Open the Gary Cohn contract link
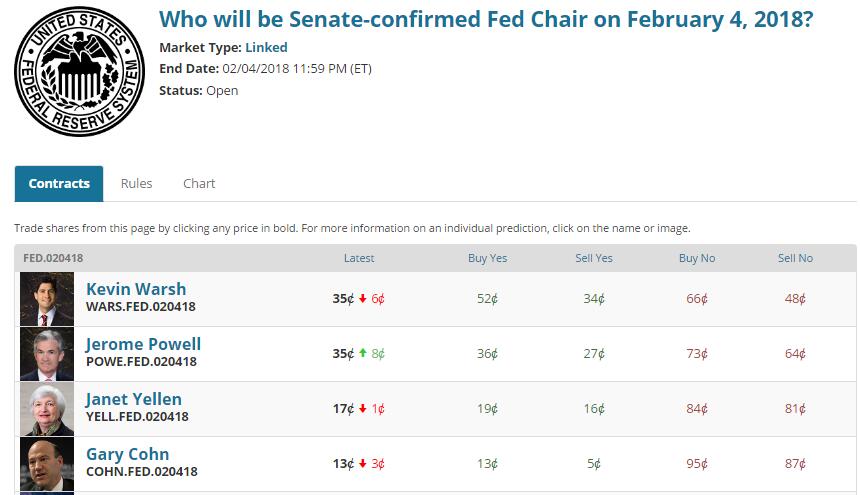This screenshot has width=860, height=495. [x=127, y=455]
